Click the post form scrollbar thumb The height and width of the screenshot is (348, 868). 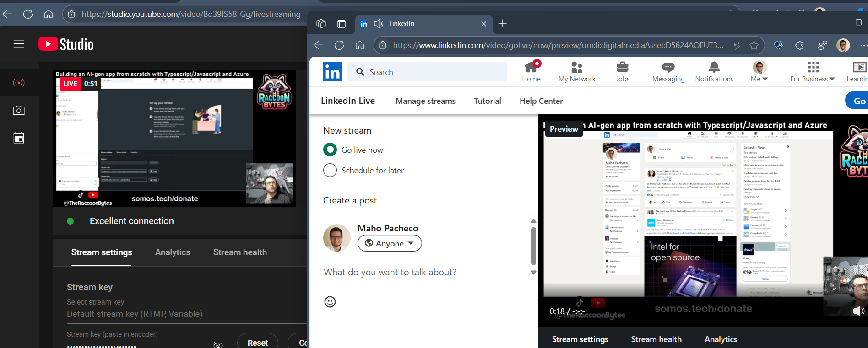click(x=533, y=246)
